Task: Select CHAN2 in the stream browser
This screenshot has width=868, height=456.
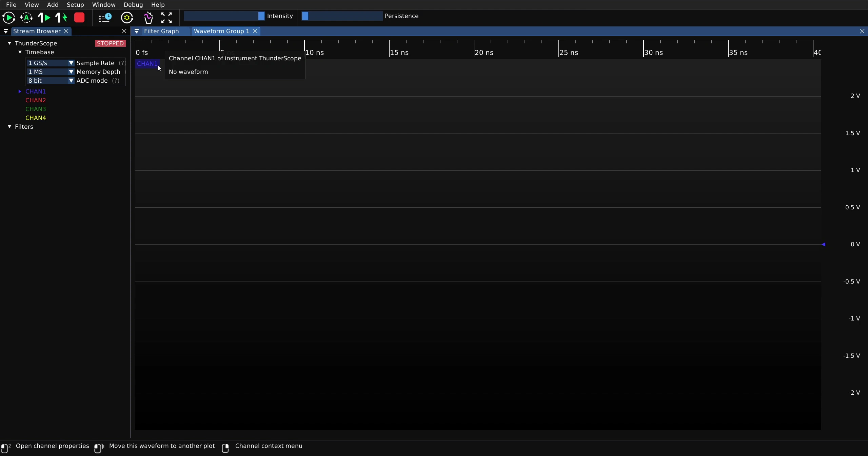Action: point(36,100)
